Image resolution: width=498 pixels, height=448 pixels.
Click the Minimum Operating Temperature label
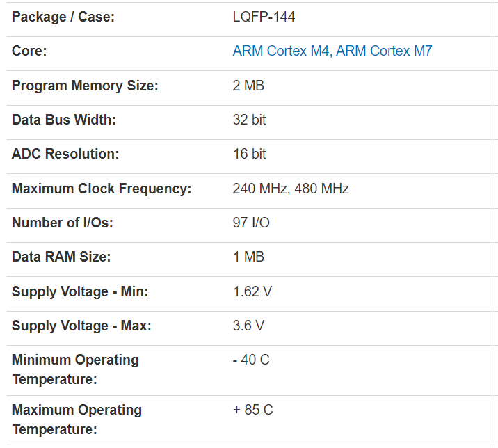point(75,369)
